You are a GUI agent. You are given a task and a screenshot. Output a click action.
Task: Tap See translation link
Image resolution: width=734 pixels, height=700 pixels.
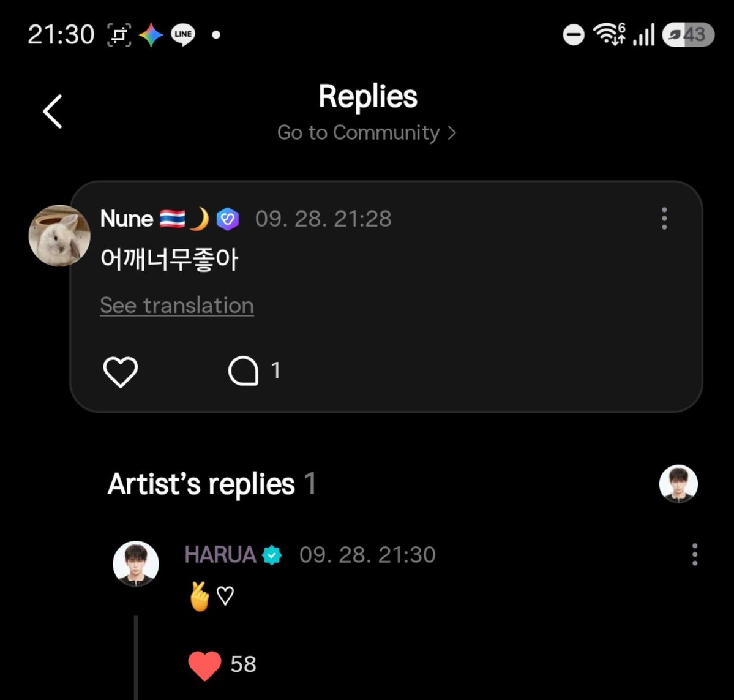tap(177, 305)
